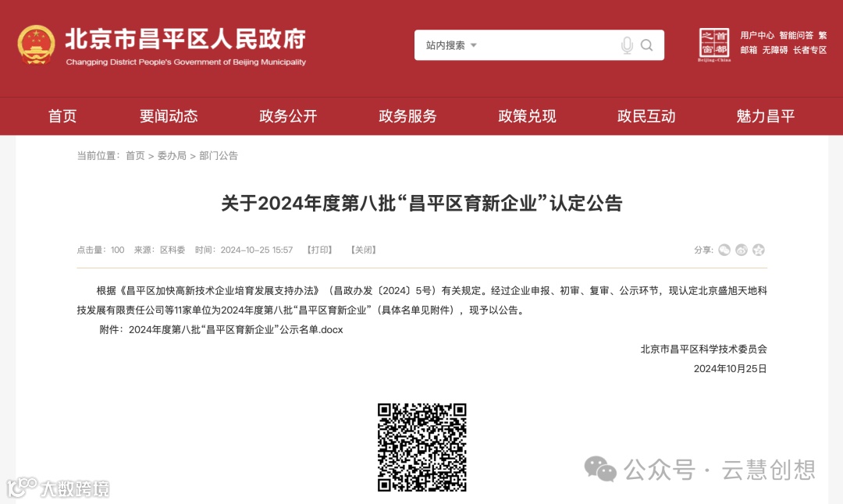Click the 【打印】 print link
Image resolution: width=843 pixels, height=504 pixels.
pos(319,250)
